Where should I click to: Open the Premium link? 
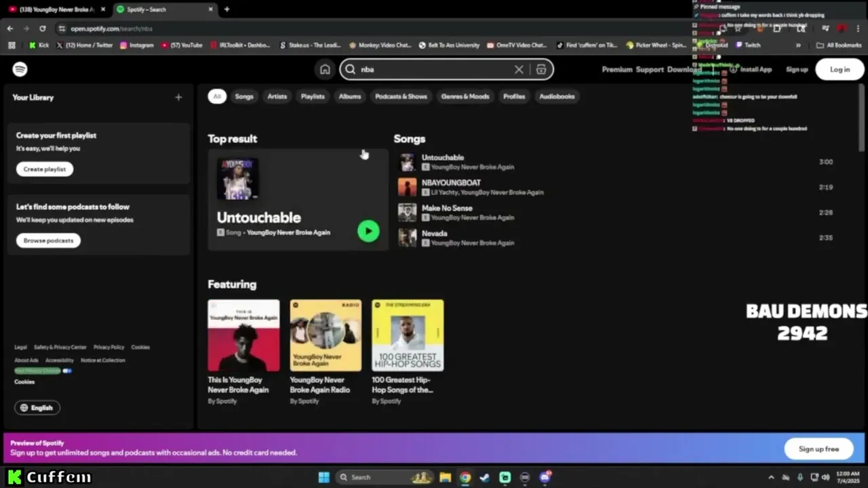[617, 69]
